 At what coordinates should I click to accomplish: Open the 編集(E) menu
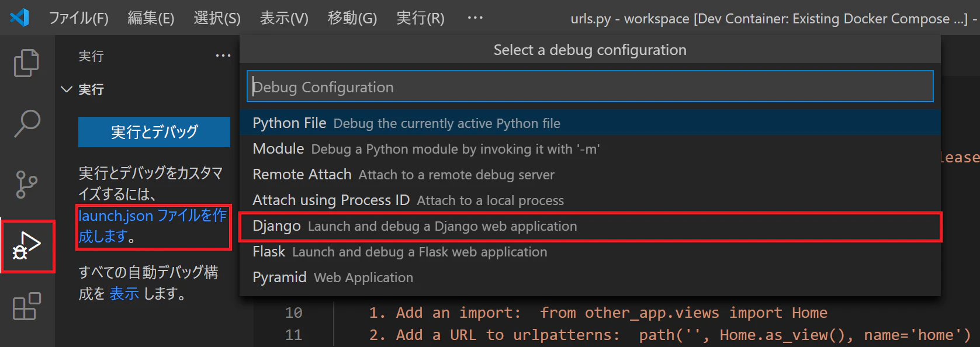point(151,18)
